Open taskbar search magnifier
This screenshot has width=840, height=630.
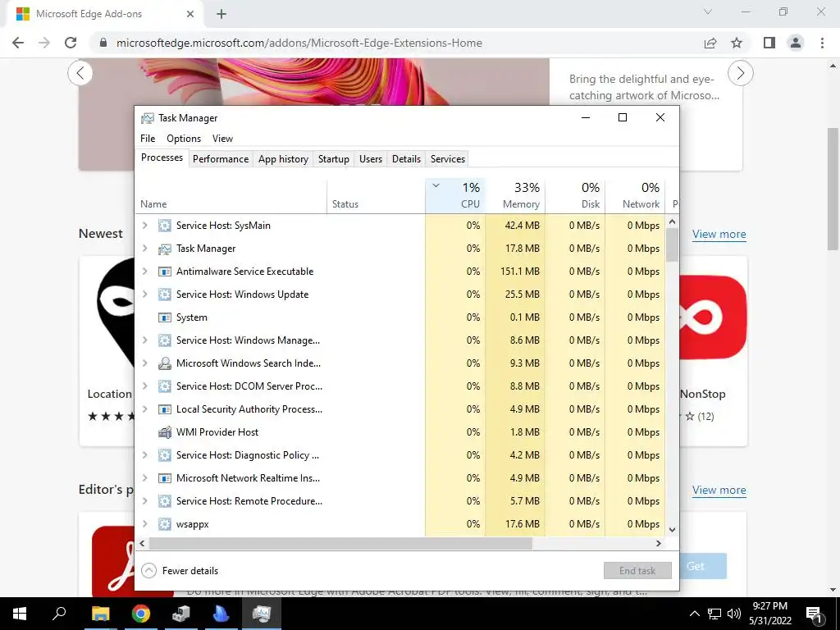pos(59,614)
